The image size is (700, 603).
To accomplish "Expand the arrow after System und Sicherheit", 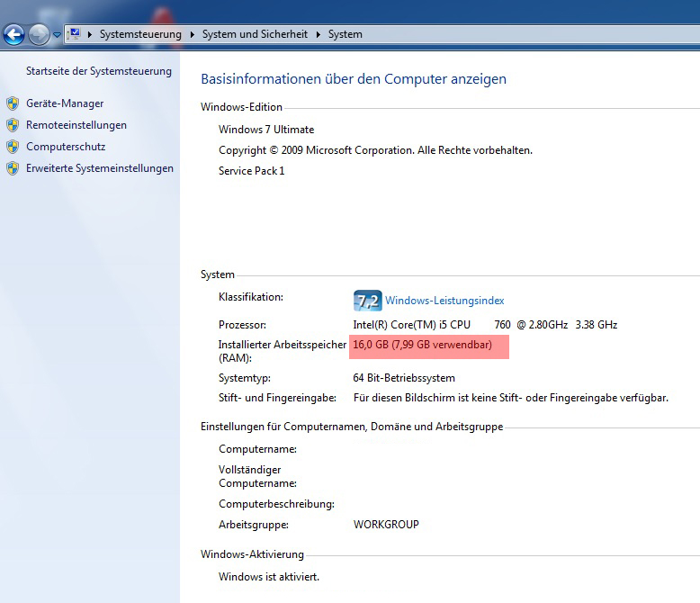I will (319, 34).
